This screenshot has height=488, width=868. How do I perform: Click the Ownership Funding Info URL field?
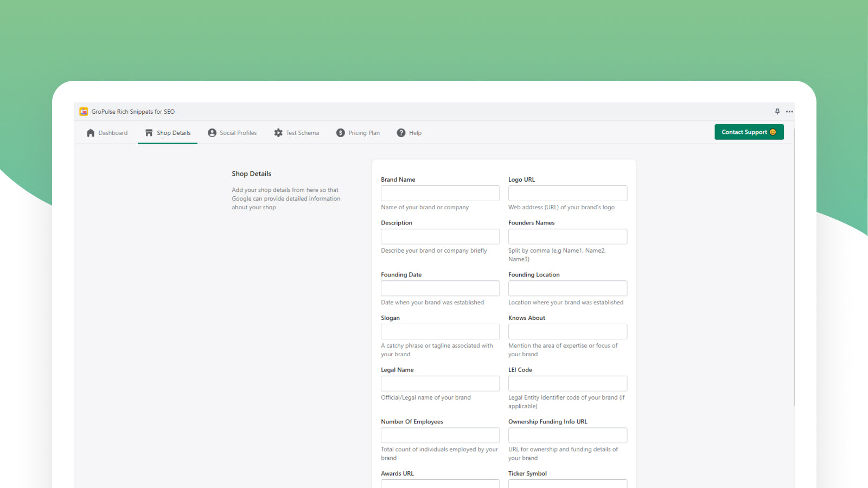(x=567, y=435)
